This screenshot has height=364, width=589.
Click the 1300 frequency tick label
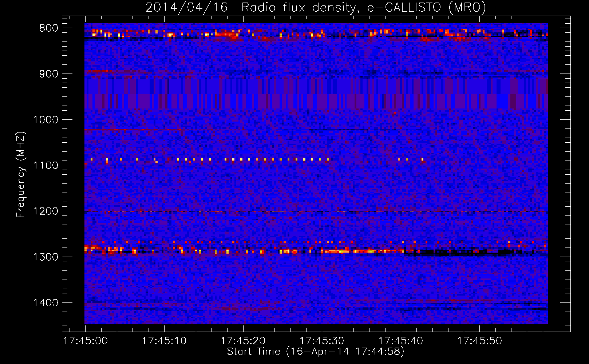(46, 257)
